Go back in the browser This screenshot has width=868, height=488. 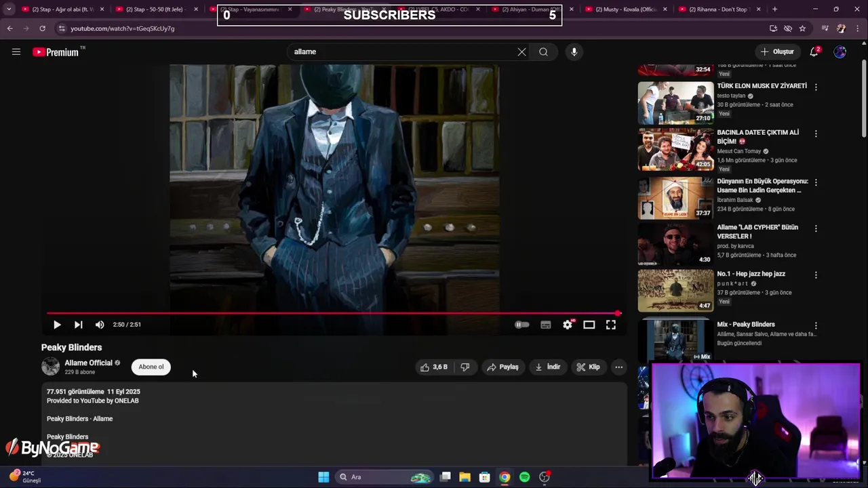pyautogui.click(x=9, y=28)
